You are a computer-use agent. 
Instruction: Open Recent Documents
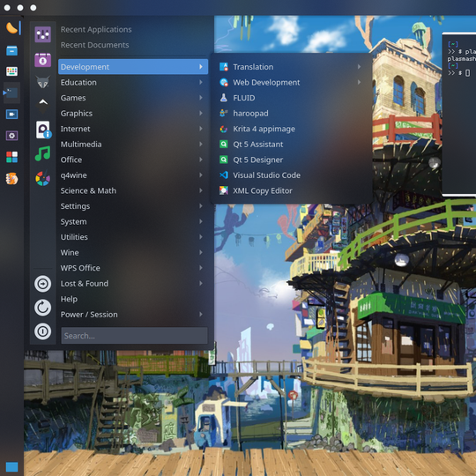coord(94,45)
